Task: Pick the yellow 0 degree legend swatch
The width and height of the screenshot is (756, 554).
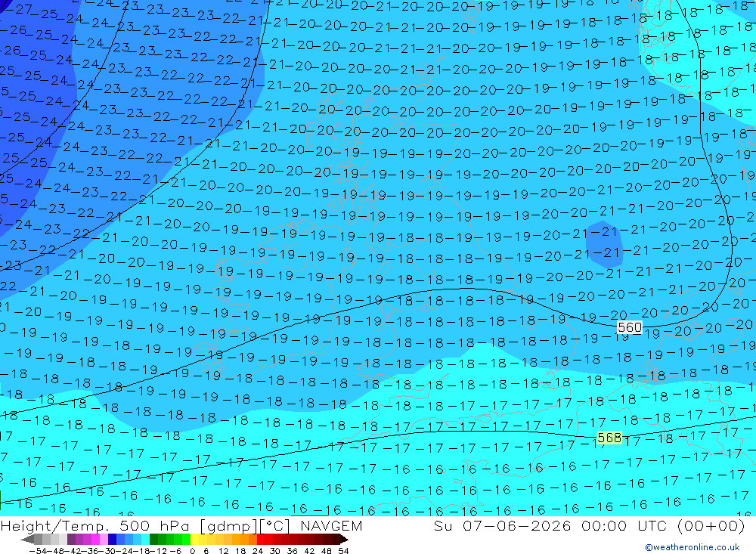Action: coord(195,540)
